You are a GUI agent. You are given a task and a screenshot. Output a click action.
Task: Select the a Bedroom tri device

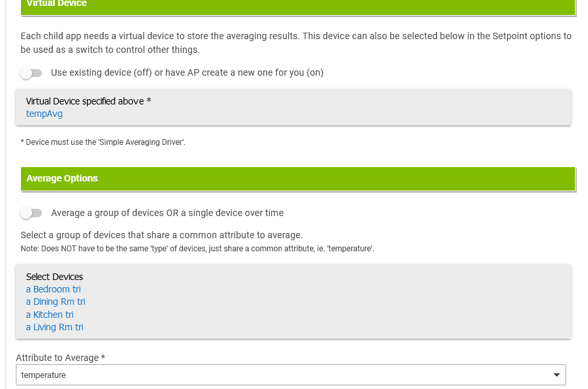(x=54, y=289)
